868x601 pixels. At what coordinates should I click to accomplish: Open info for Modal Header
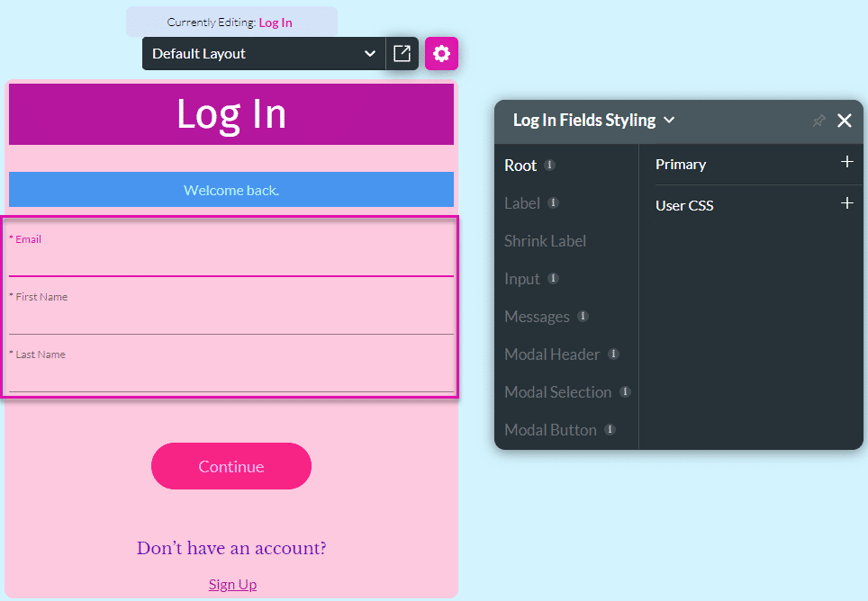613,354
